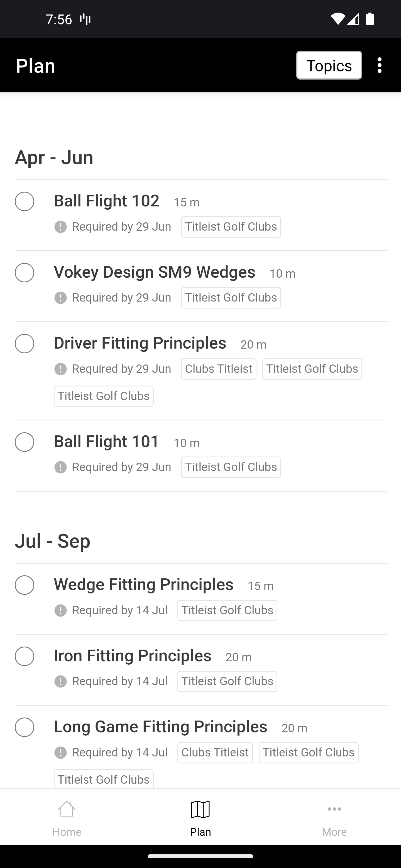The image size is (401, 868).
Task: Check the circle for Driver Fitting Principles
Action: click(24, 344)
